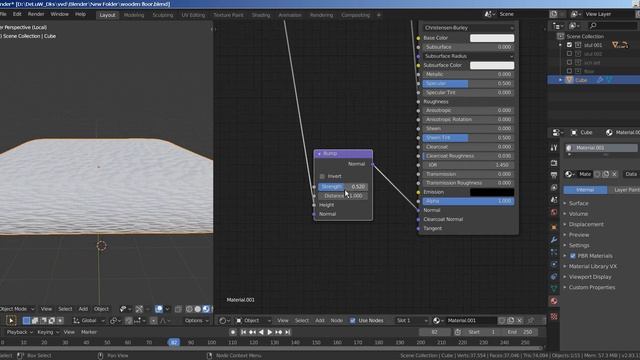Enable the Use Nodes checkbox
Viewport: 640px width, 360px height.
[353, 320]
